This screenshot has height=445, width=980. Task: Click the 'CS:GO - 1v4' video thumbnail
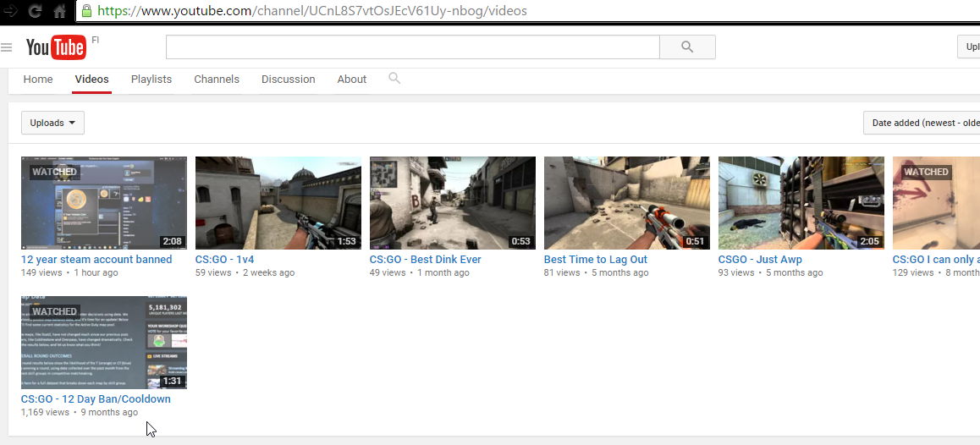pyautogui.click(x=278, y=202)
